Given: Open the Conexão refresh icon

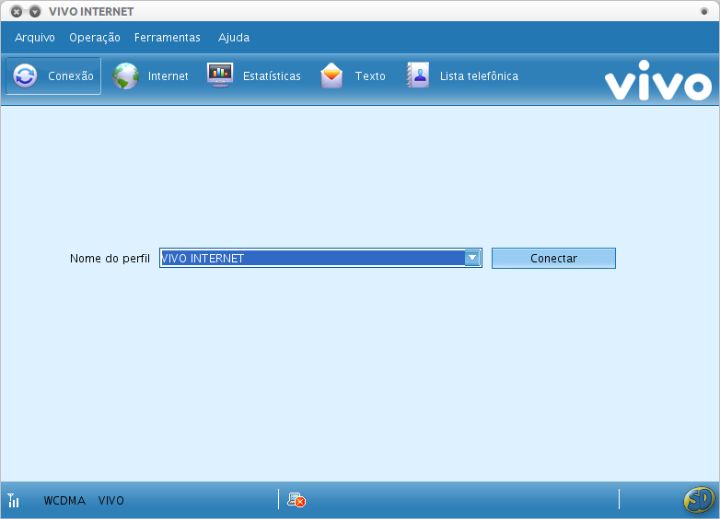Looking at the screenshot, I should (25, 76).
